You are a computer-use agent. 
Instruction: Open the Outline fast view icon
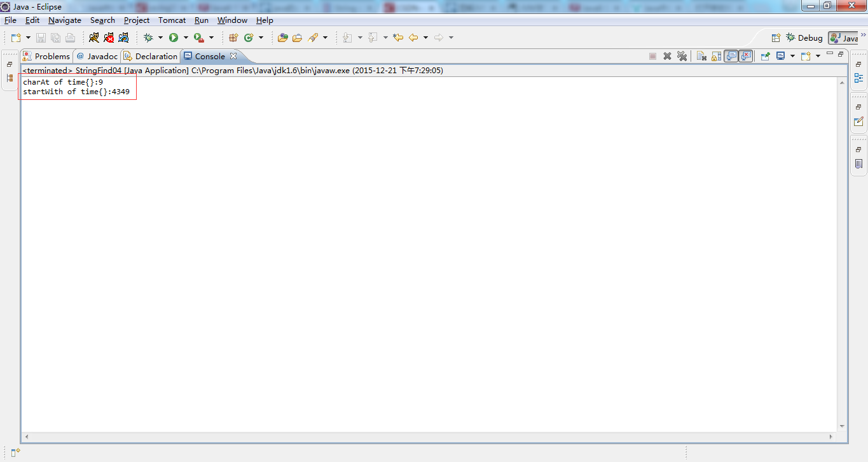[859, 78]
